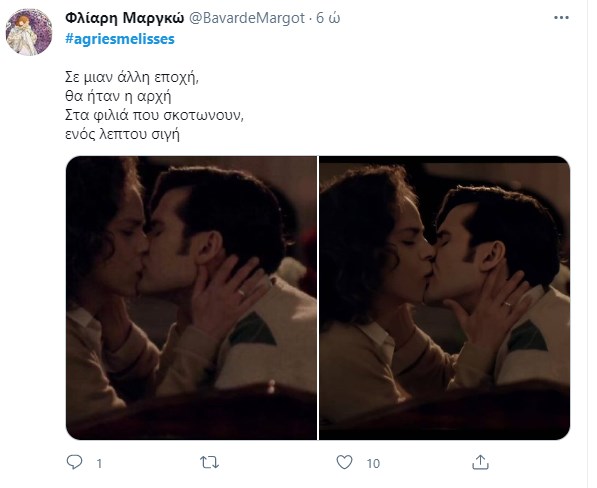Click the like count number 10
The image size is (597, 488).
tap(373, 463)
